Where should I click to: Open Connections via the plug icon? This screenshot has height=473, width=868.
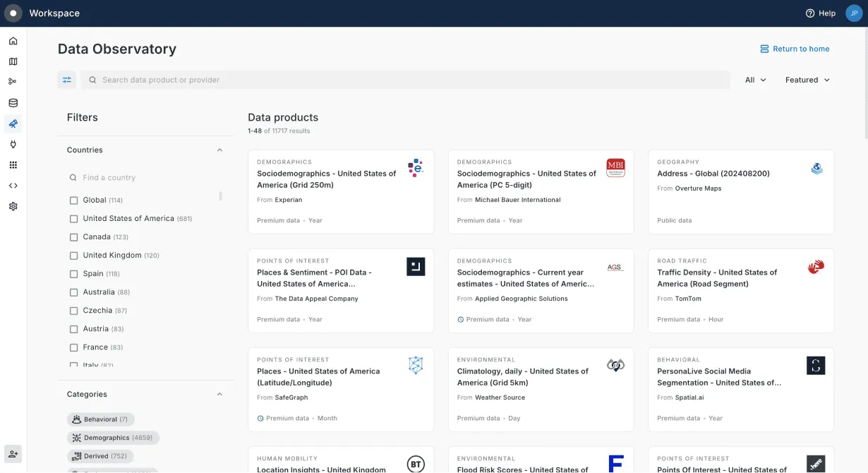13,143
